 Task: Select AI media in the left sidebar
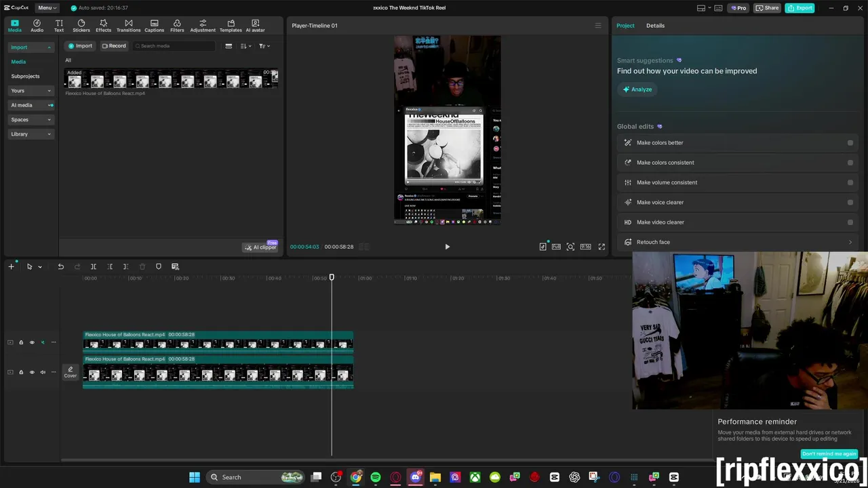click(x=31, y=105)
